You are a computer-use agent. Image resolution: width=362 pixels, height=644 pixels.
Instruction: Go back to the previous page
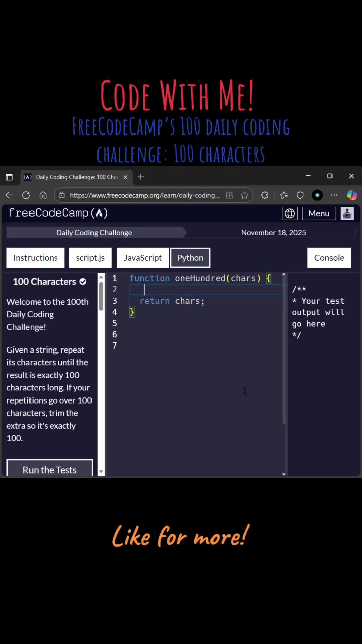tap(9, 195)
